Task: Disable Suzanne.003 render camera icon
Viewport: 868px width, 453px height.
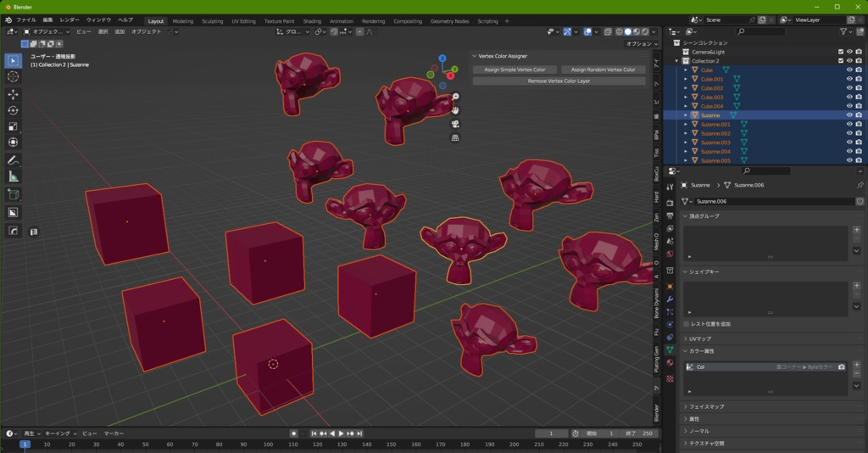Action: tap(859, 143)
